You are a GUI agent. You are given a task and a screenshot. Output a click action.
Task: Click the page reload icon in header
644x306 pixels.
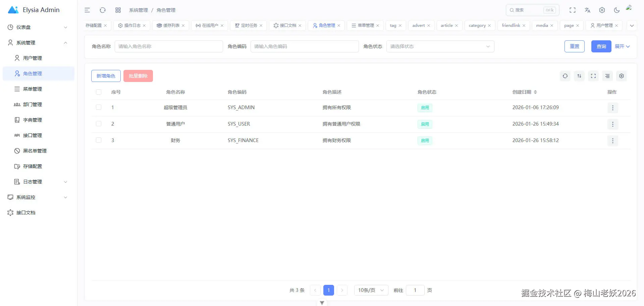103,10
